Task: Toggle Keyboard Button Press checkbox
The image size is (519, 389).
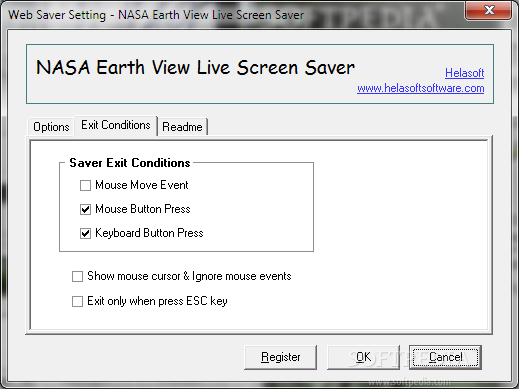Action: click(x=85, y=233)
